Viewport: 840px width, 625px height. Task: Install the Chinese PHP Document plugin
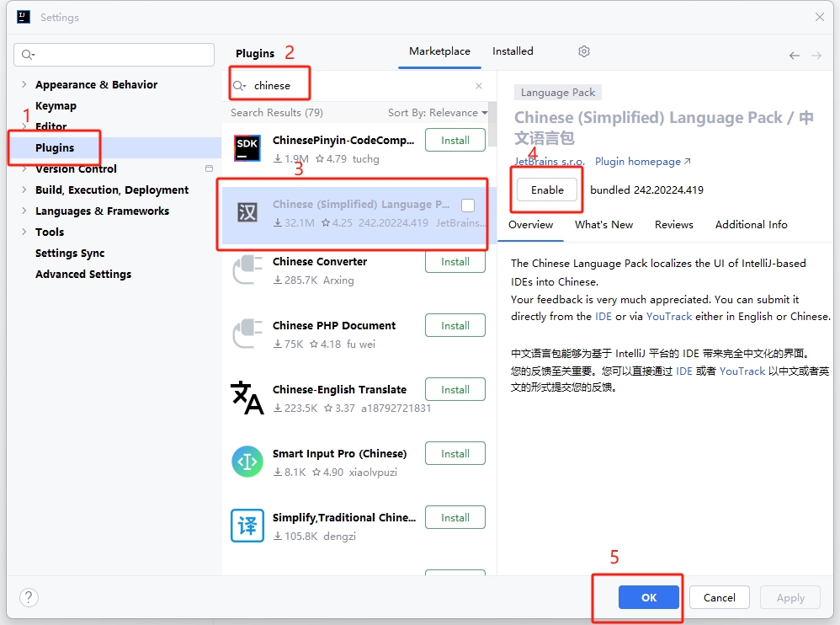[x=455, y=325]
